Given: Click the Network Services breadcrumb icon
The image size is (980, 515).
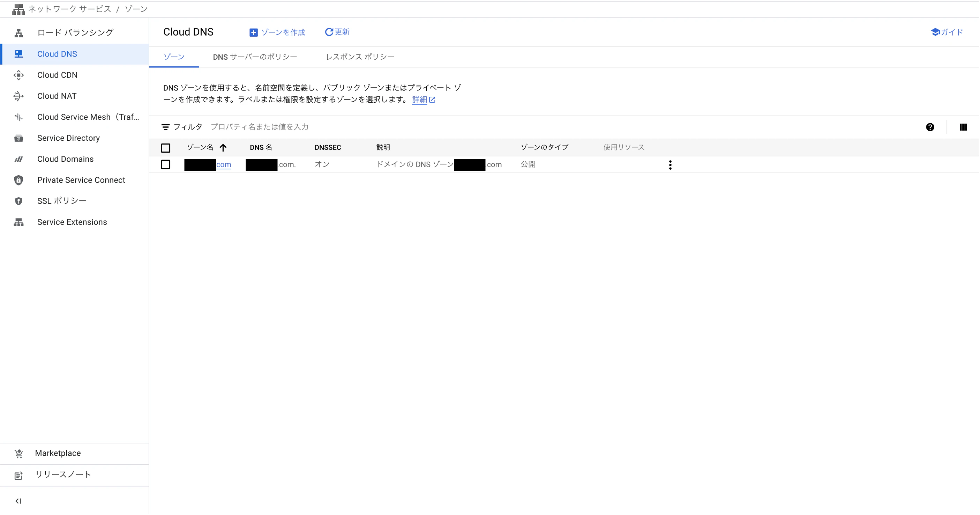Looking at the screenshot, I should click(x=18, y=9).
